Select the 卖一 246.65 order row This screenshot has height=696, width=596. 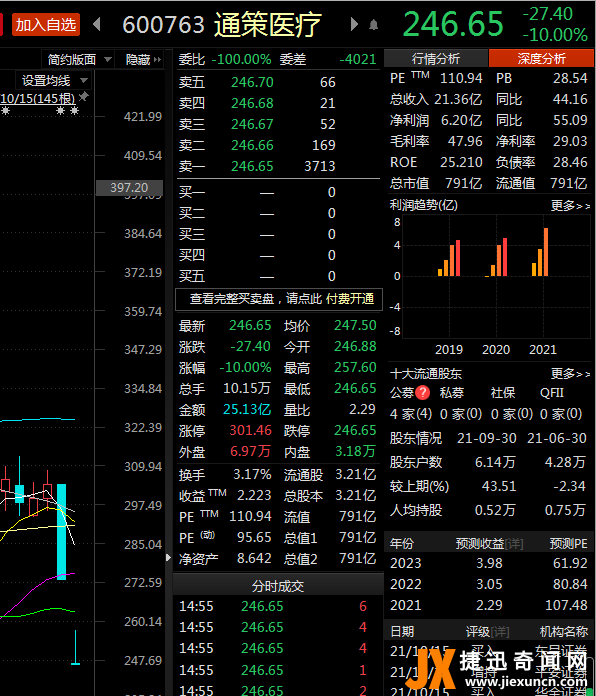[278, 166]
